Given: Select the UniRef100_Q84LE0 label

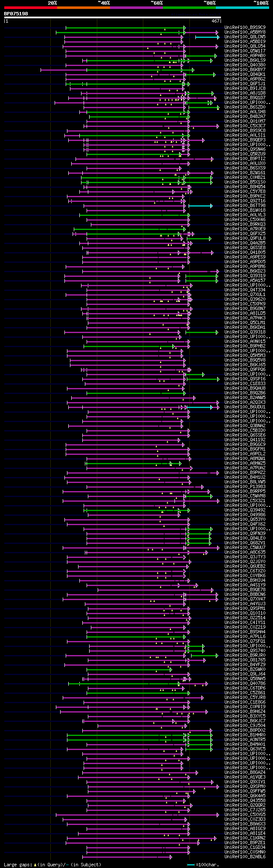Looking at the screenshot, I should click(245, 538).
